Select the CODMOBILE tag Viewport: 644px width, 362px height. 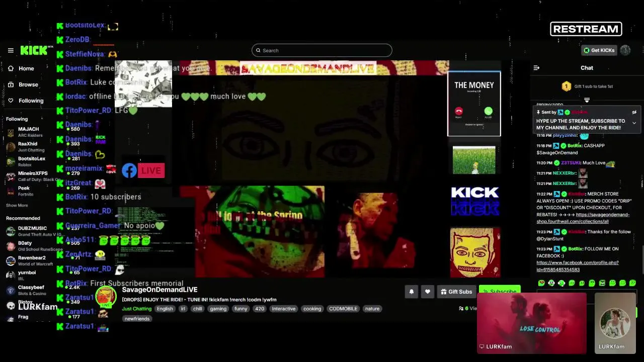click(343, 309)
